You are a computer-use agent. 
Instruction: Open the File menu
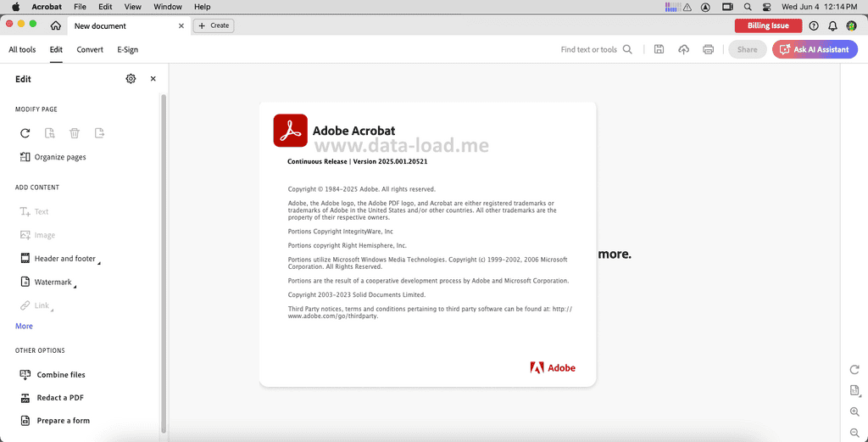80,7
